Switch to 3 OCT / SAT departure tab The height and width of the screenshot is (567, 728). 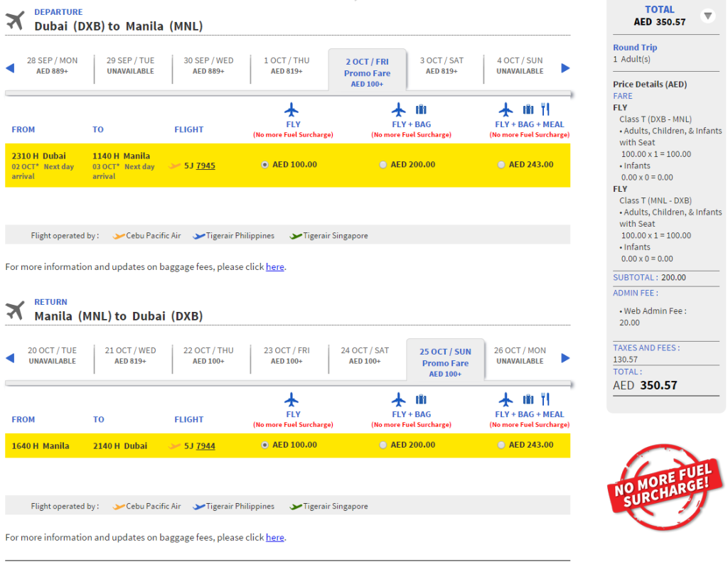click(x=441, y=66)
